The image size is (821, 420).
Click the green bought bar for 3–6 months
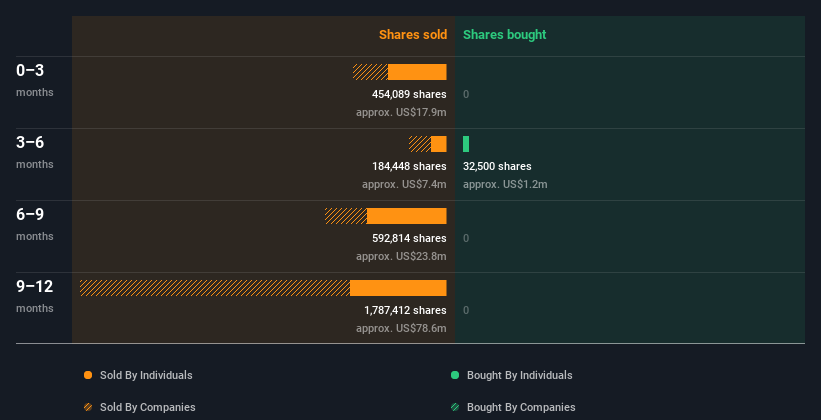(x=466, y=144)
